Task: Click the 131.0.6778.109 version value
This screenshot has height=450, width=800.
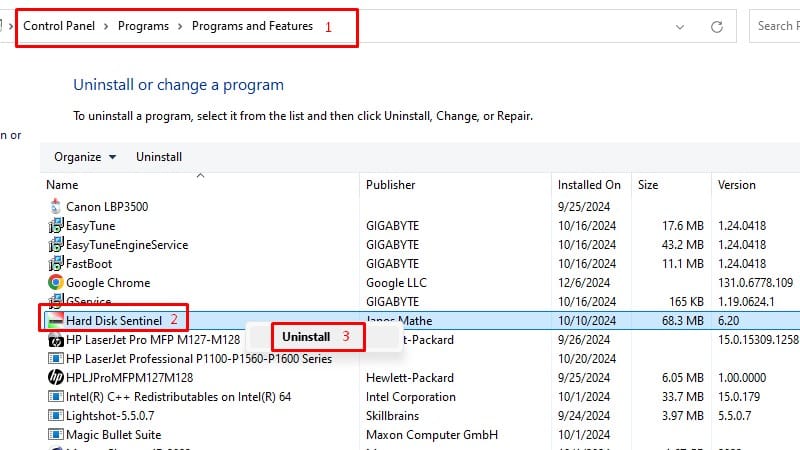Action: pyautogui.click(x=756, y=283)
